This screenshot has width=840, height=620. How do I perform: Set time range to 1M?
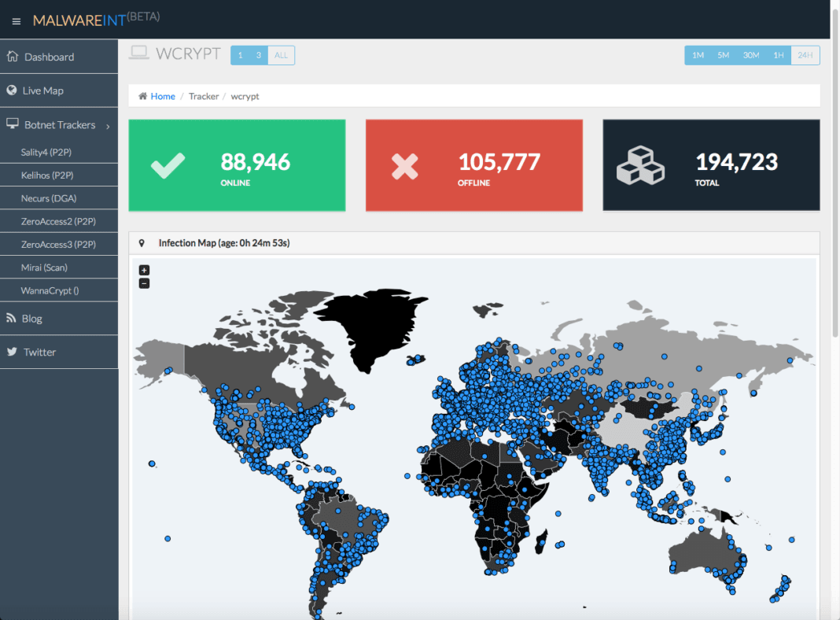tap(698, 55)
